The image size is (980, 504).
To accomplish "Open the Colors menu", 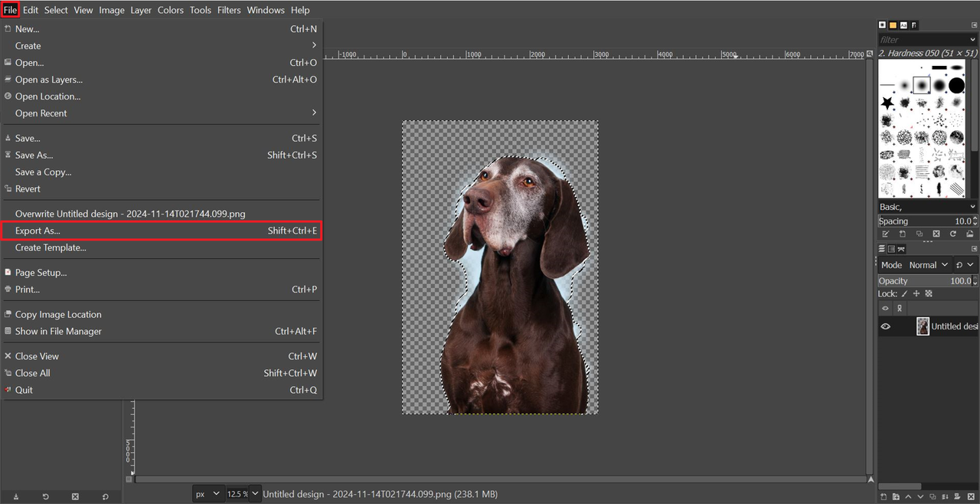I will [x=170, y=10].
